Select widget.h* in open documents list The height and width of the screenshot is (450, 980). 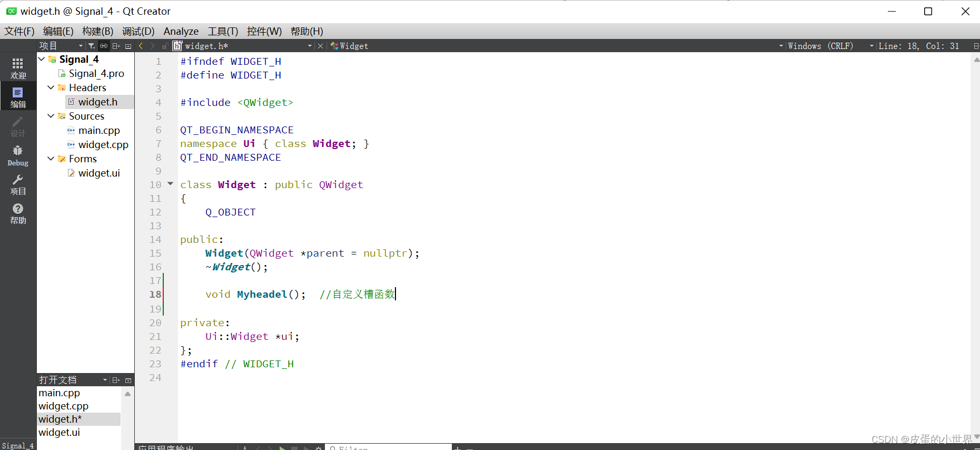pos(79,419)
